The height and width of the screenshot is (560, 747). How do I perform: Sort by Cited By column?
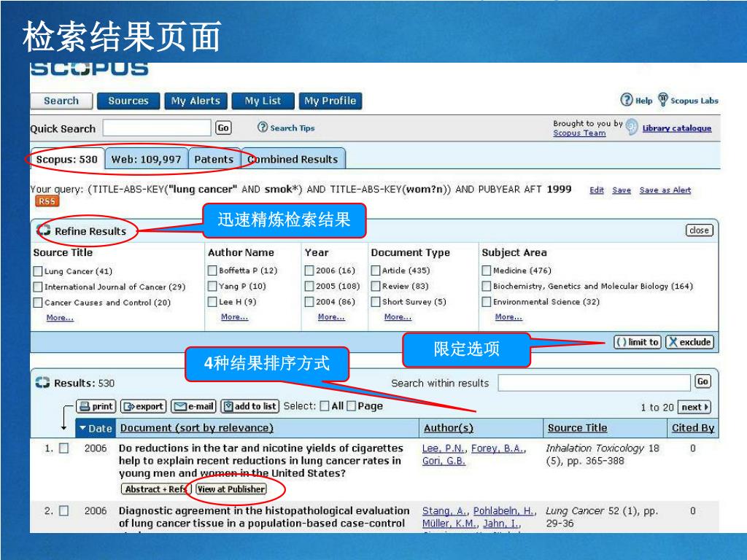693,428
